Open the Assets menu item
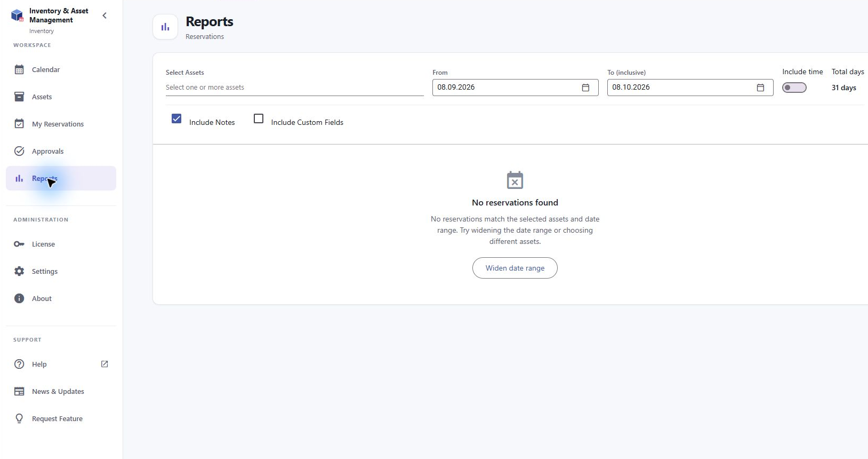Viewport: 868px width, 459px height. pyautogui.click(x=61, y=97)
